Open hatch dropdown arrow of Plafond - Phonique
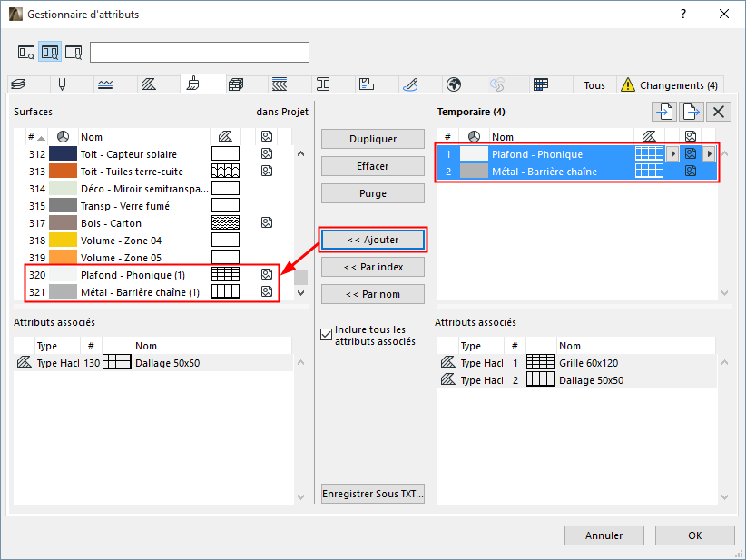 672,153
